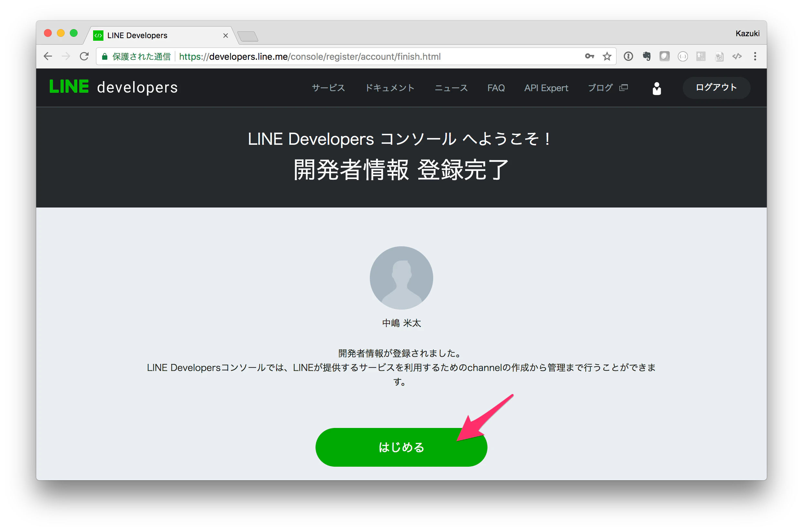Click the 保護された通信 secure label
This screenshot has height=532, width=803.
click(141, 56)
